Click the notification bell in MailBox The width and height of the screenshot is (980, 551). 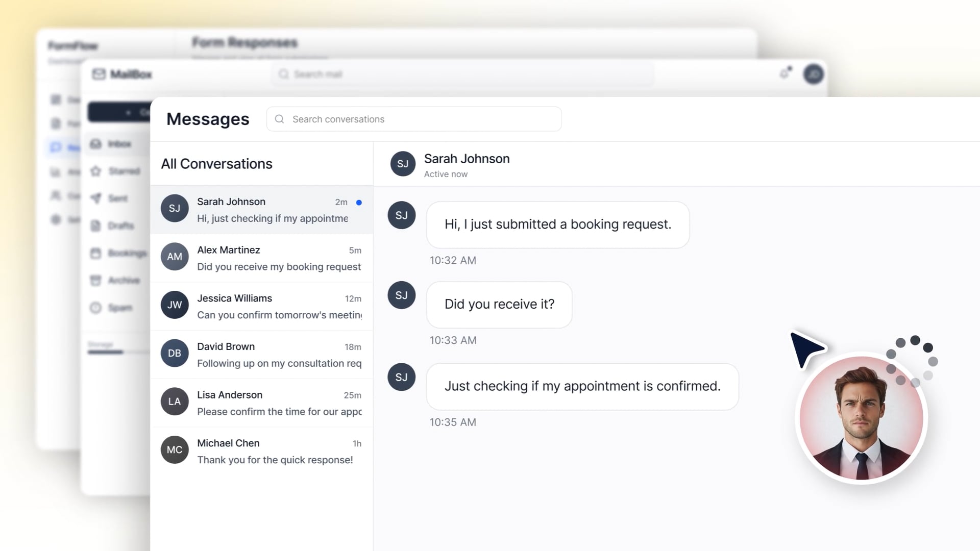tap(785, 73)
